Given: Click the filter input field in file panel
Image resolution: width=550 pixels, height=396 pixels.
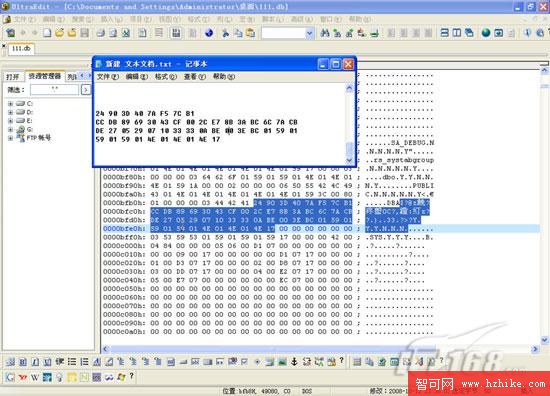Looking at the screenshot, I should tap(54, 90).
